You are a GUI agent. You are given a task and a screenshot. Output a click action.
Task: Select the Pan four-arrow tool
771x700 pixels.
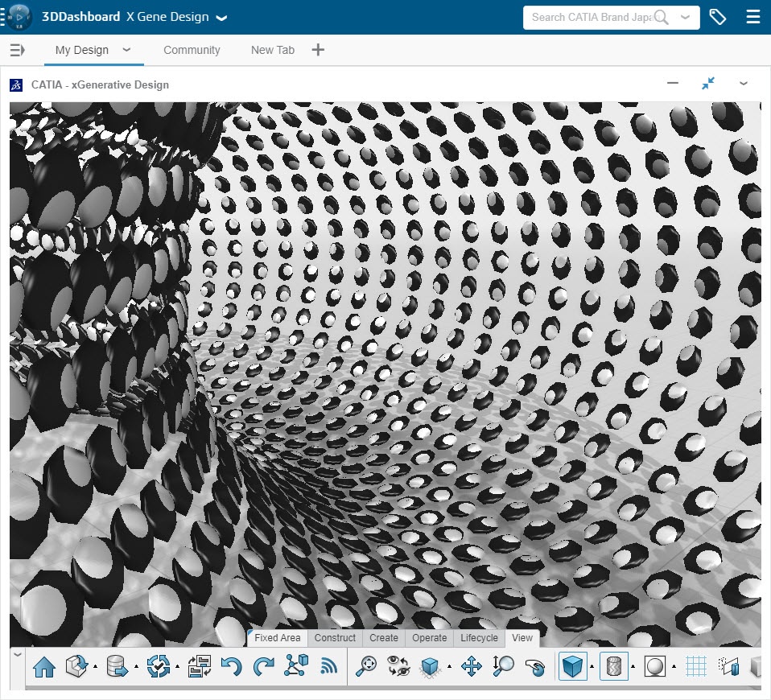(x=471, y=666)
